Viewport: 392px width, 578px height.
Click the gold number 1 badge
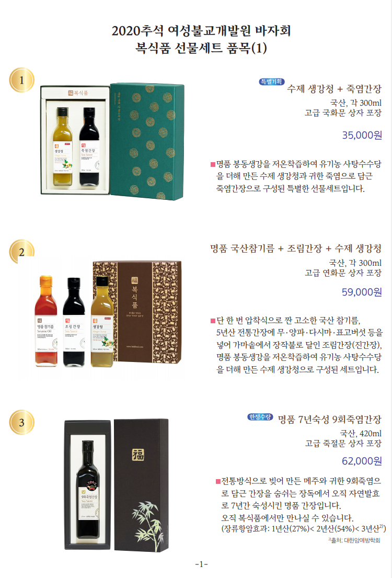point(22,80)
